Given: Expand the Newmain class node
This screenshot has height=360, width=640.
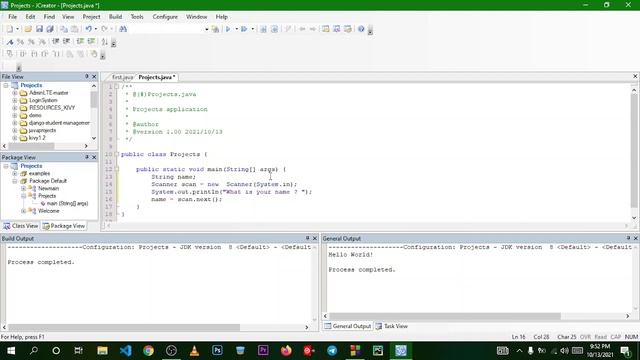Looking at the screenshot, I should (24, 189).
